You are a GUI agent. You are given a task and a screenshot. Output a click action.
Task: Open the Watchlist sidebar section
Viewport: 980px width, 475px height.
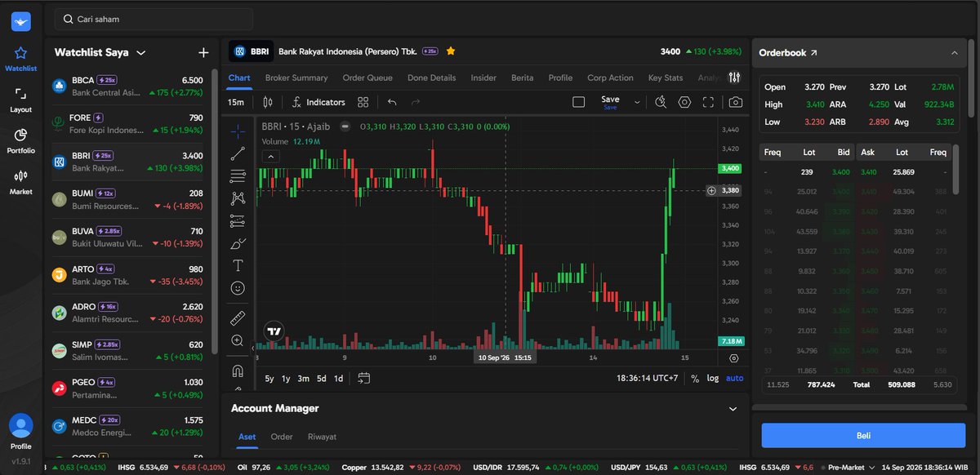[x=21, y=59]
